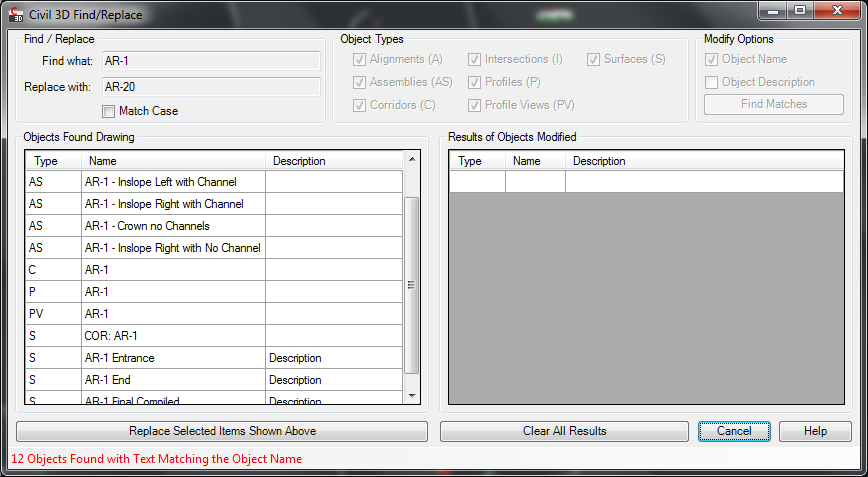Click Description cell of AR-1 End row
The image size is (868, 477).
point(334,380)
